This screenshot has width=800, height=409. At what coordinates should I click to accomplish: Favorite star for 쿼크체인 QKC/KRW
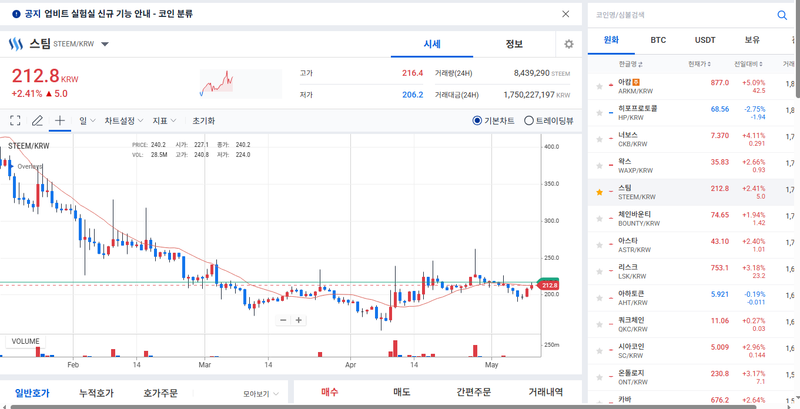click(599, 325)
